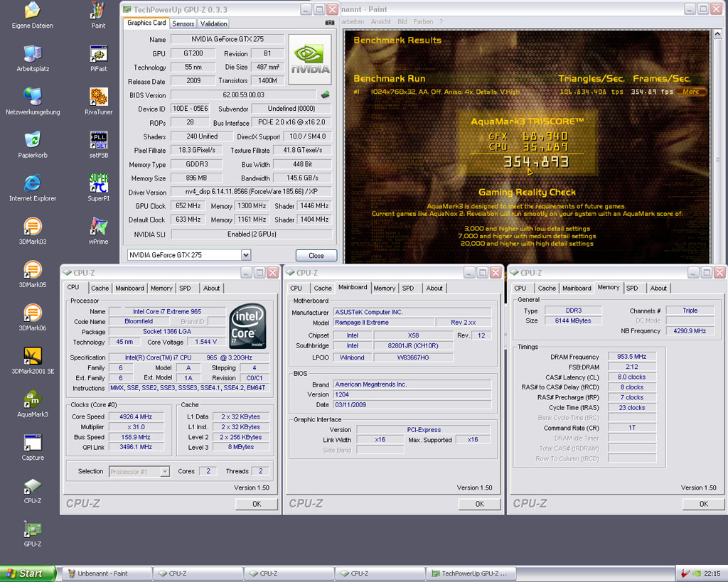Viewport: 728px width, 582px height.
Task: Switch to GPU-Z Sensors tab
Action: [x=183, y=23]
